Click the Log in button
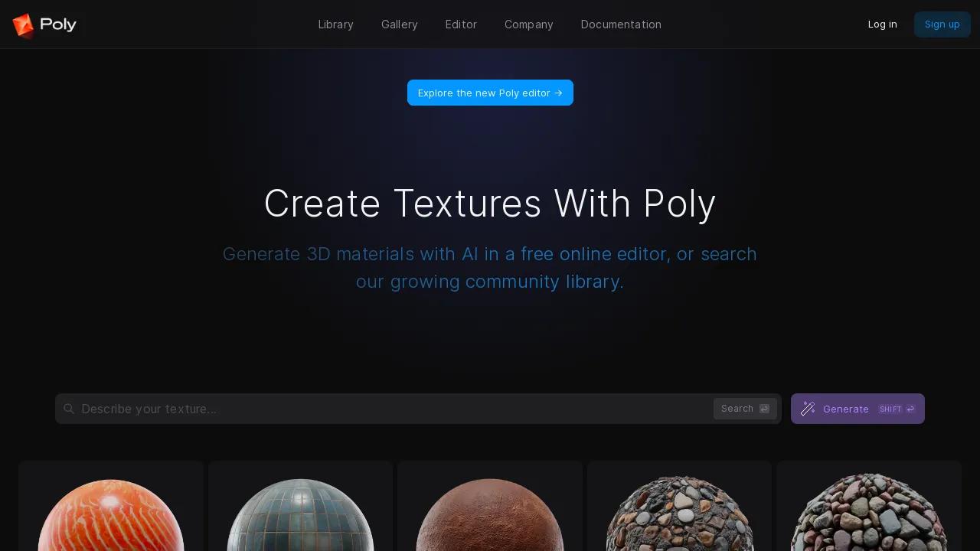 click(882, 24)
